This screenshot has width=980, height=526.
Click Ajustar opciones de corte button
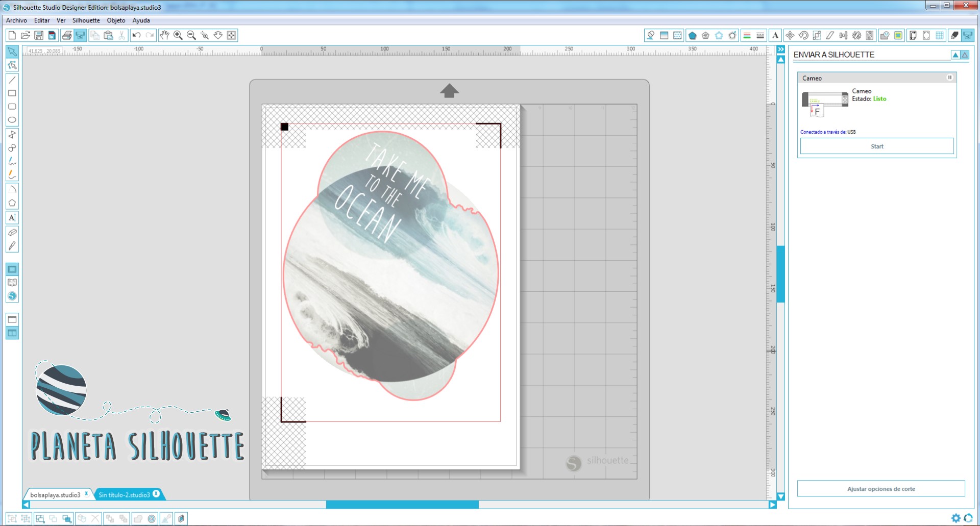[x=880, y=489]
